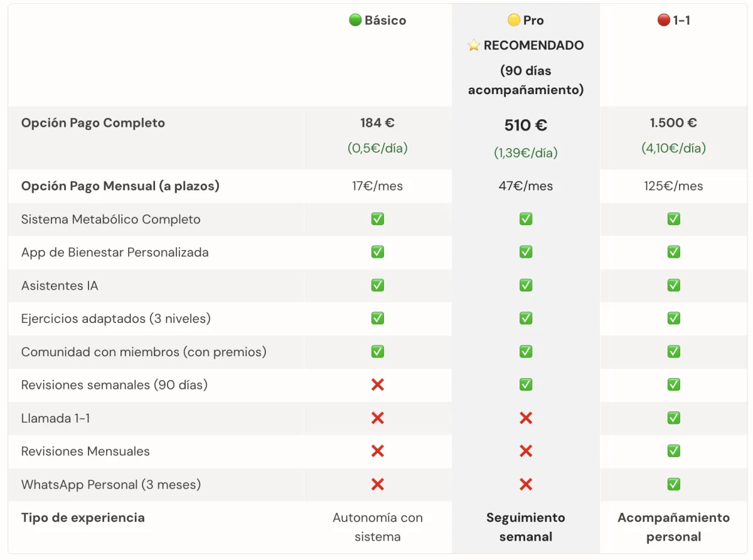Click 1-1 checkmark for WhatsApp Personal row

(673, 484)
